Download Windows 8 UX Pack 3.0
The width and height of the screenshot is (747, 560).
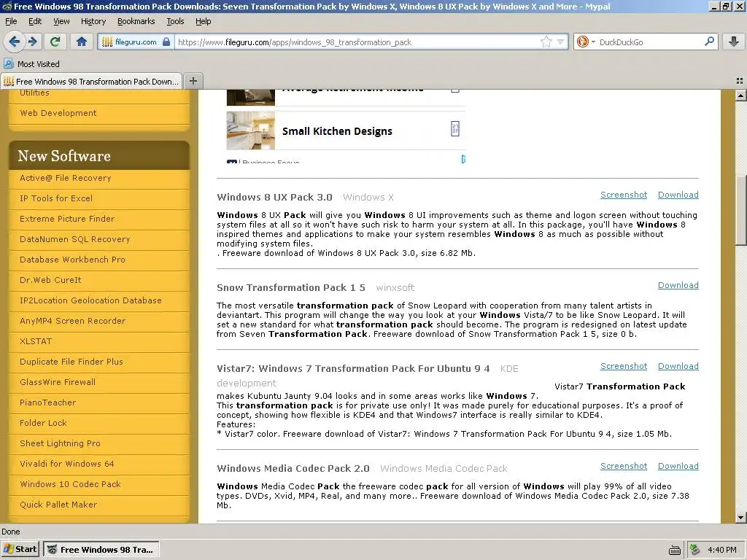[x=678, y=195]
